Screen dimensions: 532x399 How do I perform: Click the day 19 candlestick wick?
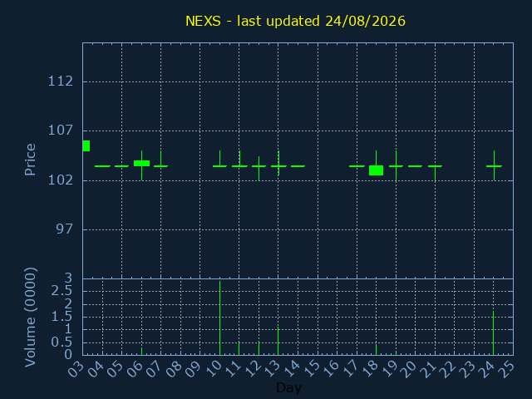pos(396,165)
